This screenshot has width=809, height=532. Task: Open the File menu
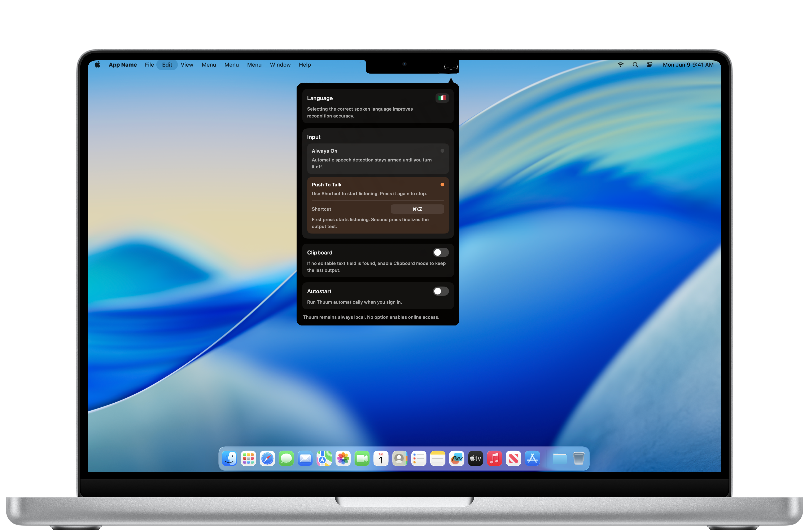(149, 65)
